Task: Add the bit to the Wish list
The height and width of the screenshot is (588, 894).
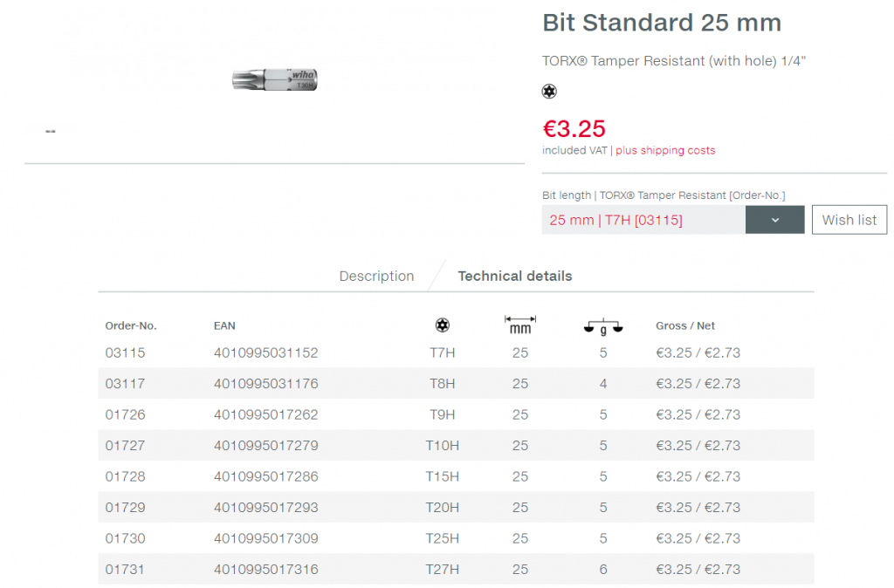Action: click(x=849, y=220)
